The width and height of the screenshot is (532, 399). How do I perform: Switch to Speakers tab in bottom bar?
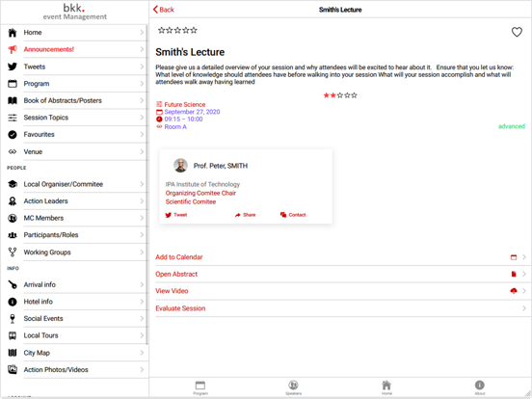(294, 387)
